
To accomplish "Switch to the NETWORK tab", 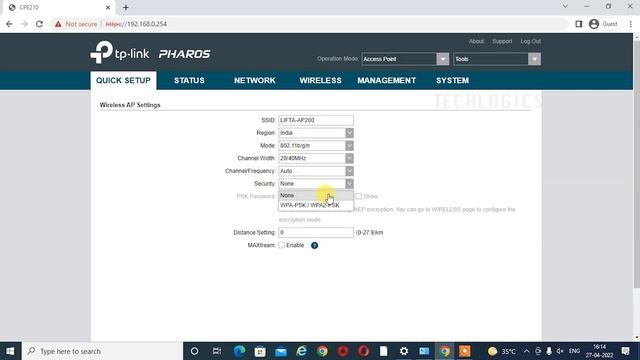I will (255, 80).
